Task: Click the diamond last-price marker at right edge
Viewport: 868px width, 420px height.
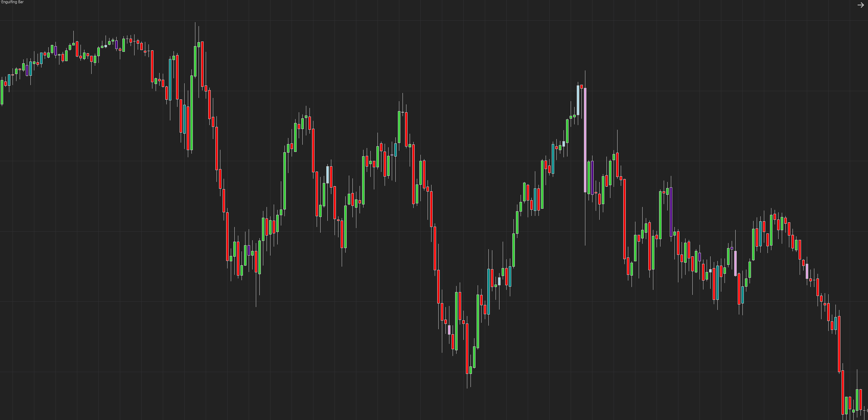Action: tap(867, 411)
